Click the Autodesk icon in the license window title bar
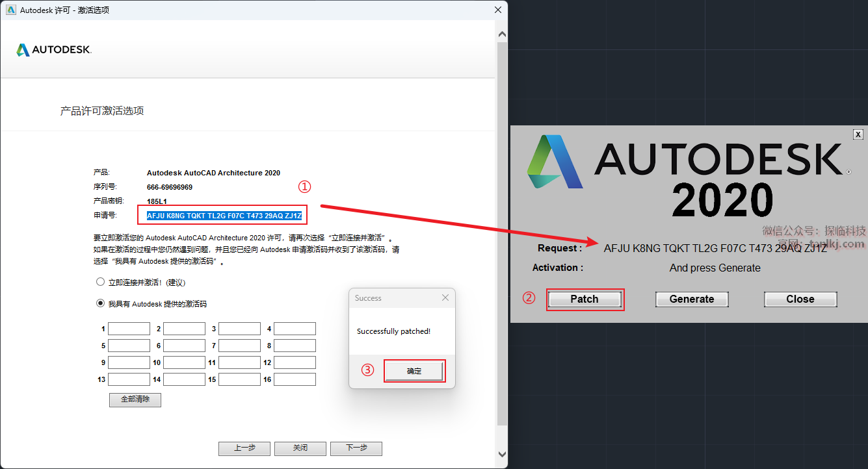This screenshot has height=469, width=868. click(10, 10)
